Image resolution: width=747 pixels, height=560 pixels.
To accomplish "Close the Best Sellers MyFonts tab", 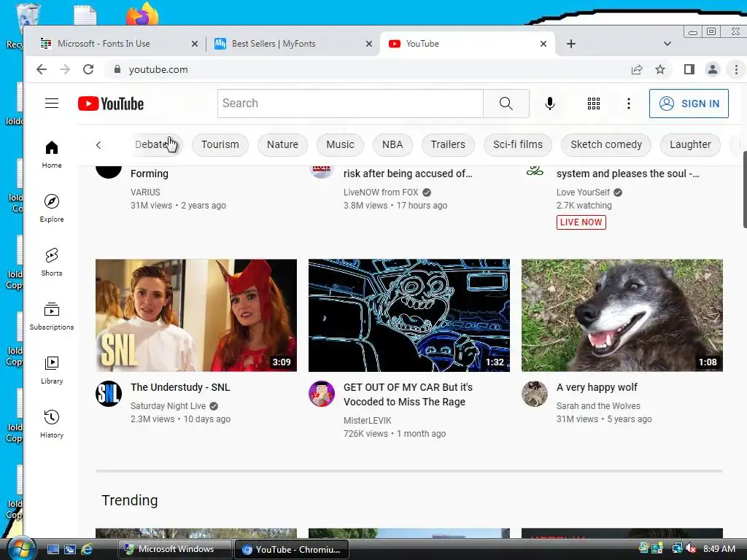I will tap(368, 44).
